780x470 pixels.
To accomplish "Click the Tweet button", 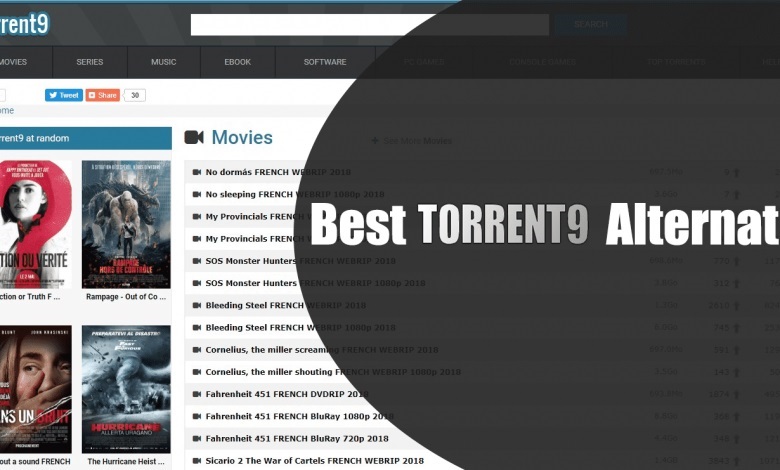I will click(x=64, y=95).
